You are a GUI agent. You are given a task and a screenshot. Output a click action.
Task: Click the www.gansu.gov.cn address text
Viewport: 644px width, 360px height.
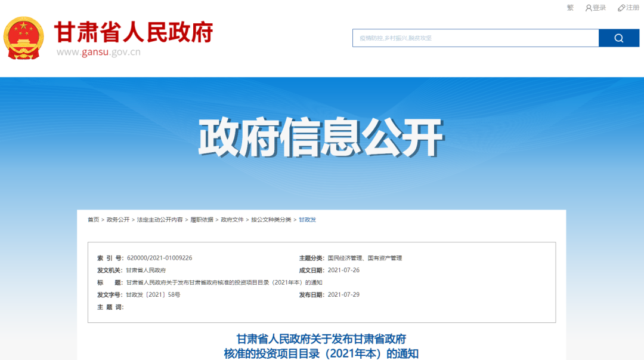[x=98, y=52]
